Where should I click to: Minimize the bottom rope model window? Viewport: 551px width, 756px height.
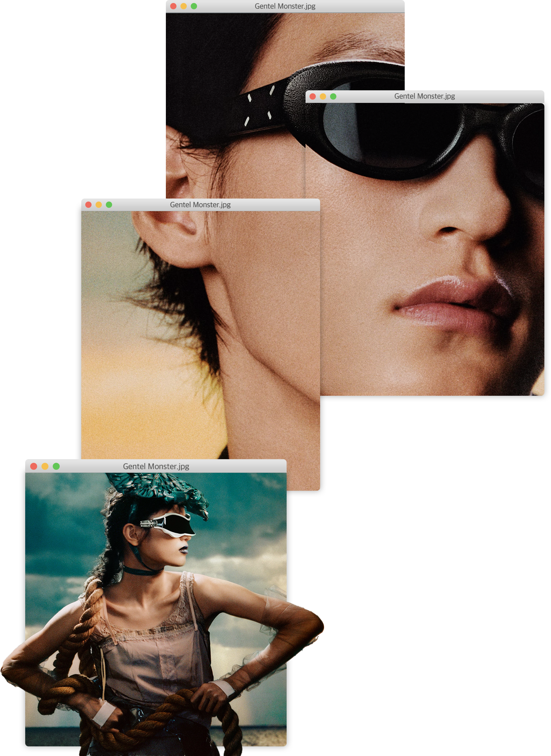coord(45,466)
